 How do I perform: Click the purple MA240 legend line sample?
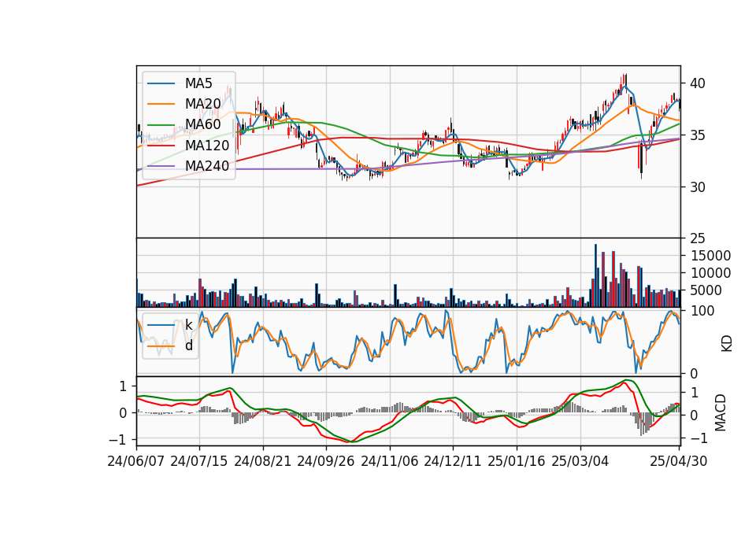point(161,166)
